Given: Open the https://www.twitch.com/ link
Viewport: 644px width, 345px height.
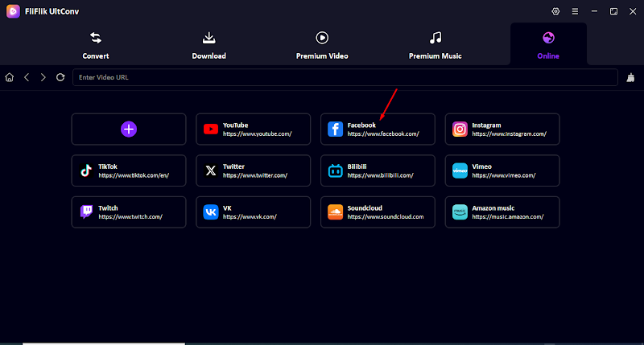Looking at the screenshot, I should [x=130, y=217].
